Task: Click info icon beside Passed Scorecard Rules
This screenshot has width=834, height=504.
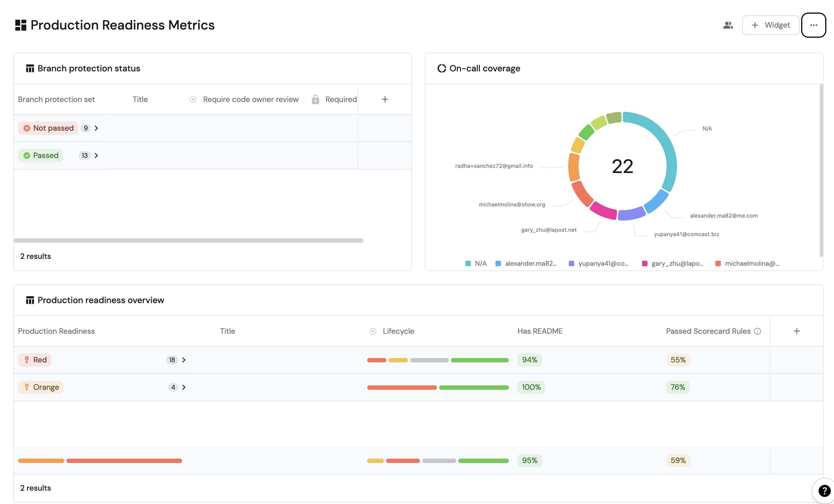Action: (x=757, y=331)
